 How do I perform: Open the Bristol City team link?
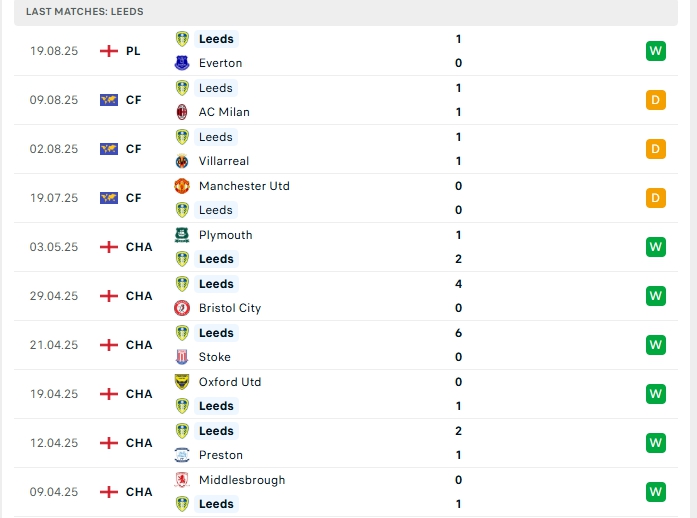point(230,308)
